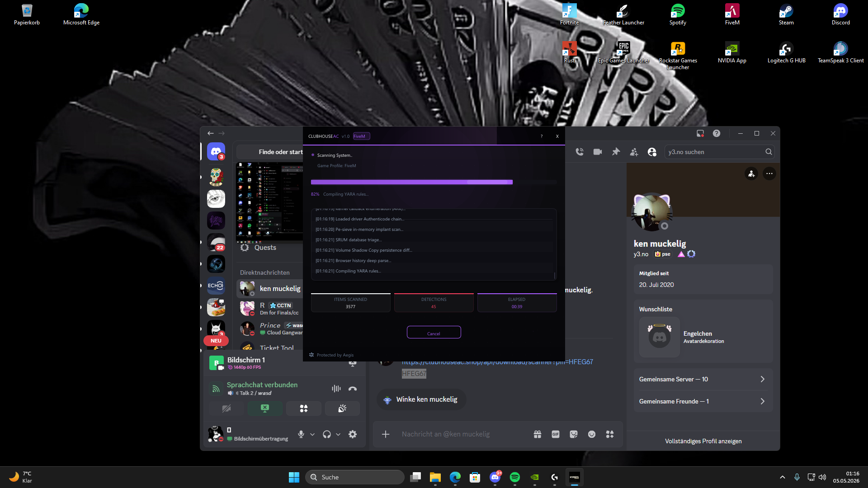Show hidden system tray icons

pos(783,477)
